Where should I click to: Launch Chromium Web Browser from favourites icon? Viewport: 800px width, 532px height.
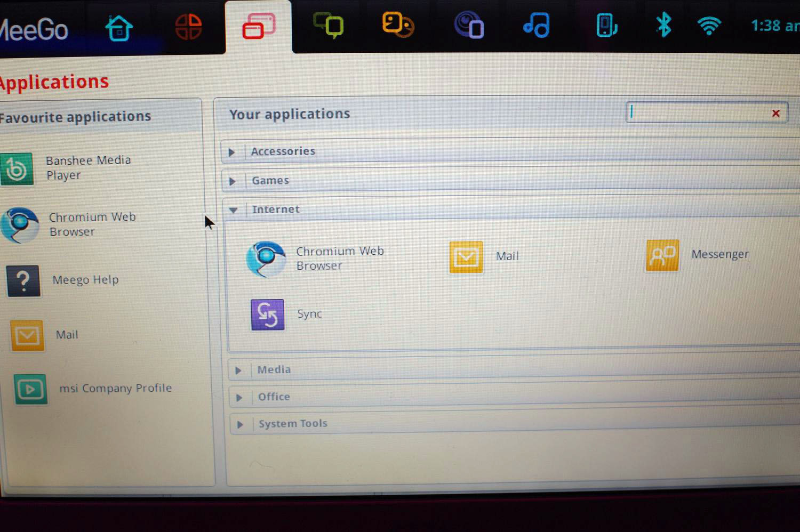tap(20, 225)
